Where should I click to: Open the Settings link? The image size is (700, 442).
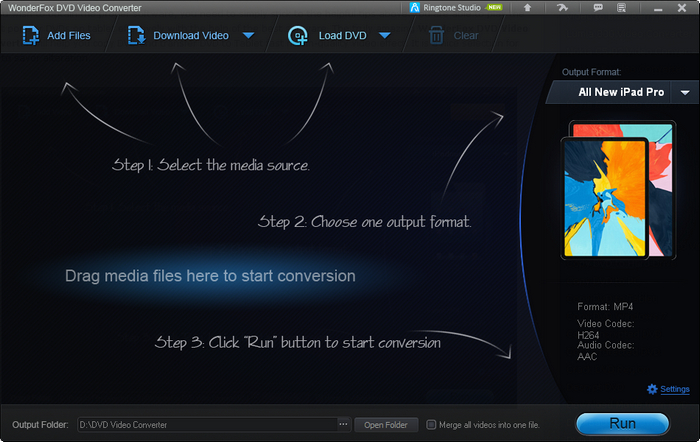[675, 389]
